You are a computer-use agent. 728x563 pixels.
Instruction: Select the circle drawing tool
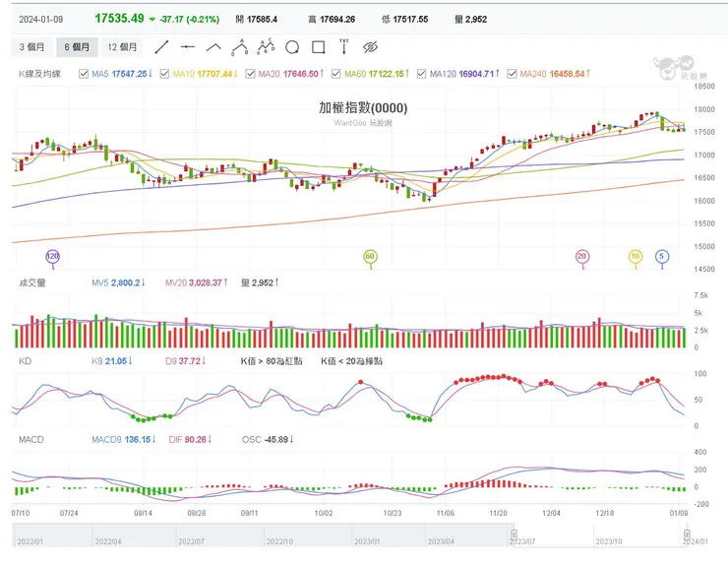[x=291, y=46]
